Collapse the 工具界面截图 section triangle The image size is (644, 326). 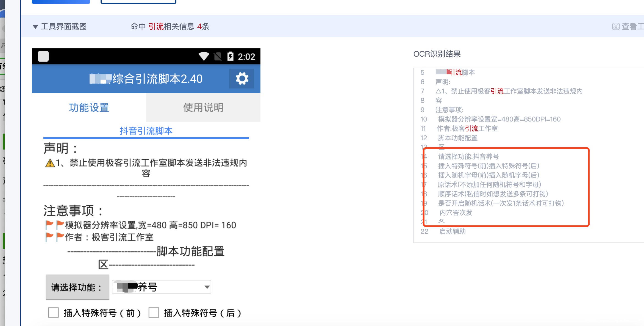[x=35, y=27]
